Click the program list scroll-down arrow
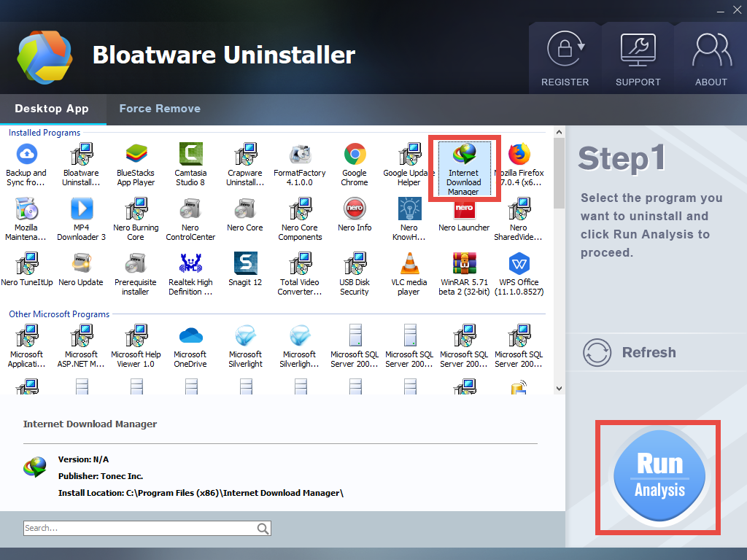 click(560, 389)
